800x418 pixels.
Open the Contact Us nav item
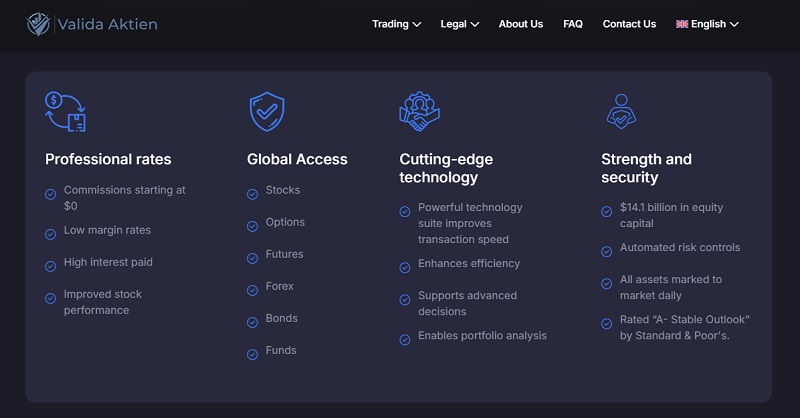point(629,24)
